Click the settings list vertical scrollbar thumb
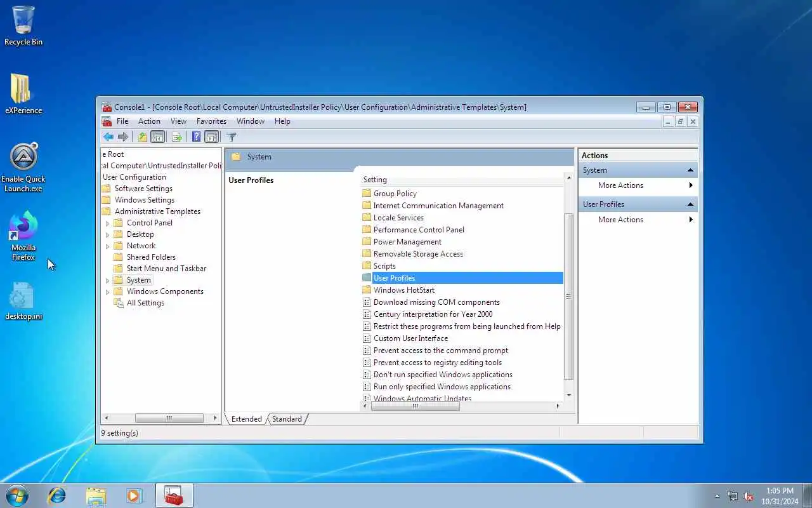 568,297
